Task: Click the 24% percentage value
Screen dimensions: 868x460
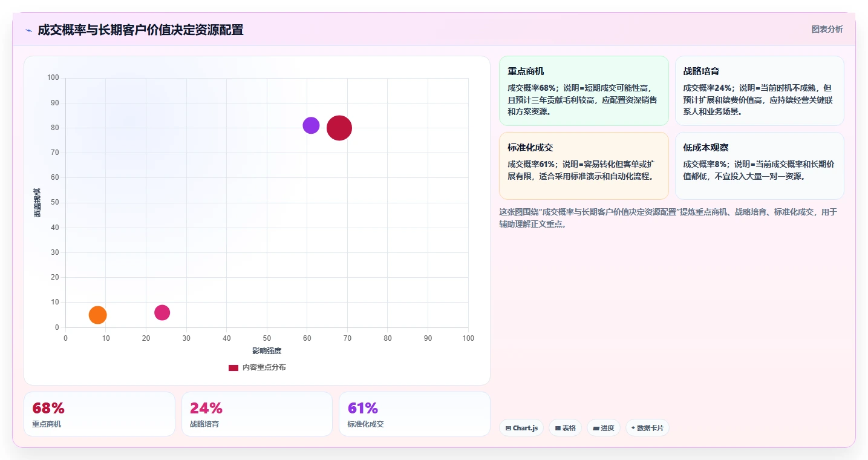Action: 206,408
